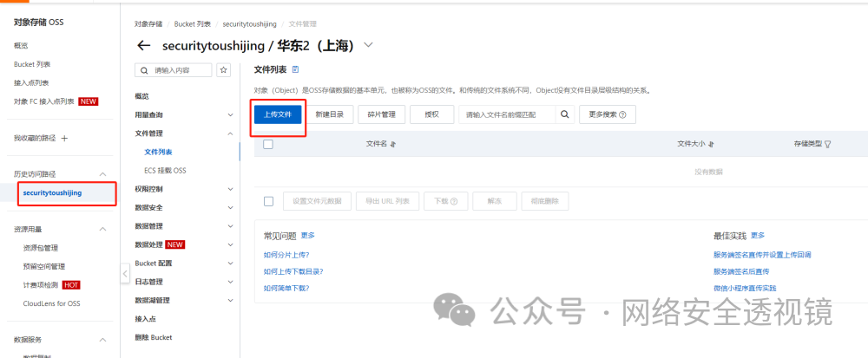Open the 存储类型 filter icon
This screenshot has height=358, width=868.
point(828,144)
